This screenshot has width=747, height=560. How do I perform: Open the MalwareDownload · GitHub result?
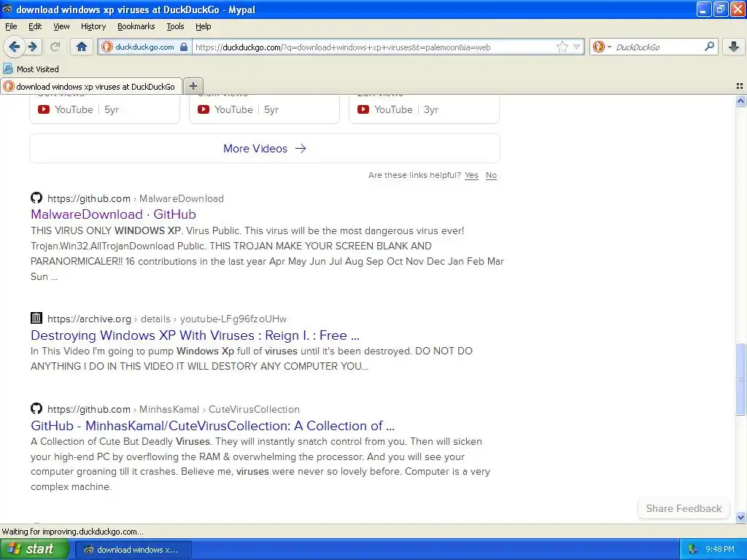pos(113,214)
